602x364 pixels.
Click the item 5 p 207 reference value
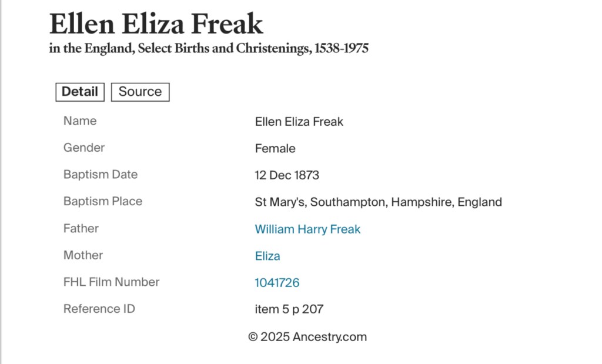[x=289, y=309]
